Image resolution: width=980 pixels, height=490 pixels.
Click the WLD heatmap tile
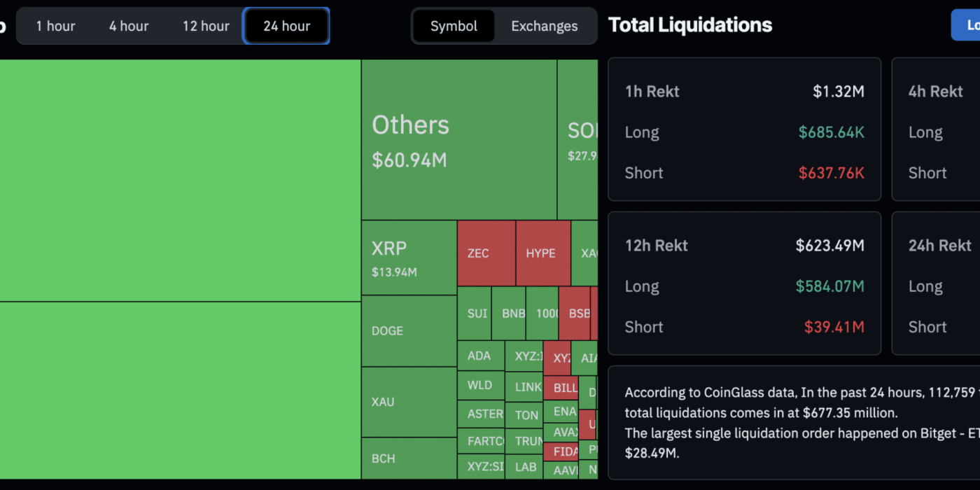(481, 385)
